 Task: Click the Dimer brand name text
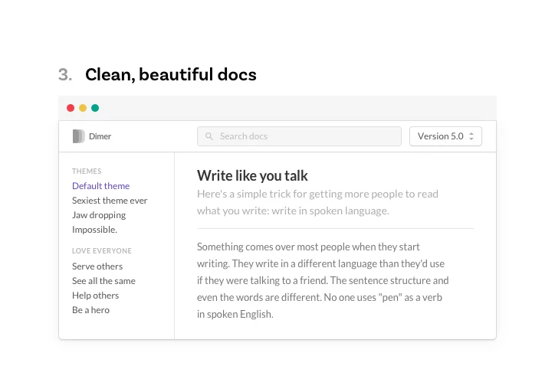pos(100,136)
